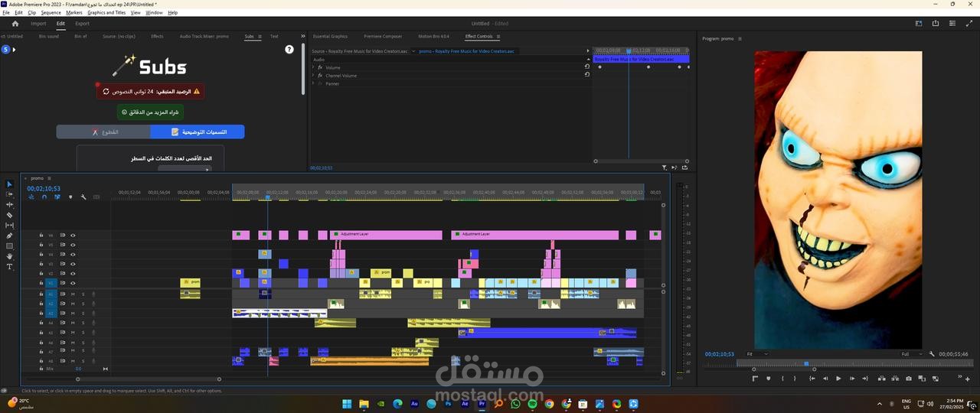Open Source clip dropdown in Effect Controls
The width and height of the screenshot is (980, 413).
click(x=414, y=51)
